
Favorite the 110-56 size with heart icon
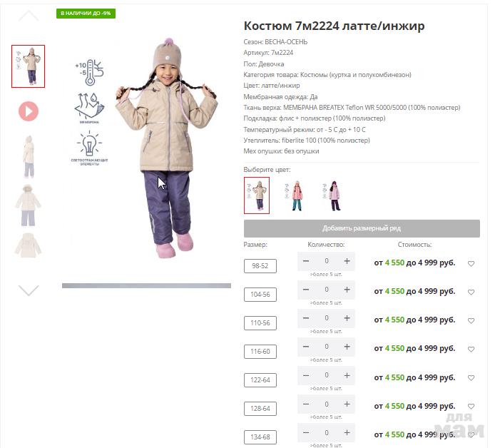(x=471, y=321)
